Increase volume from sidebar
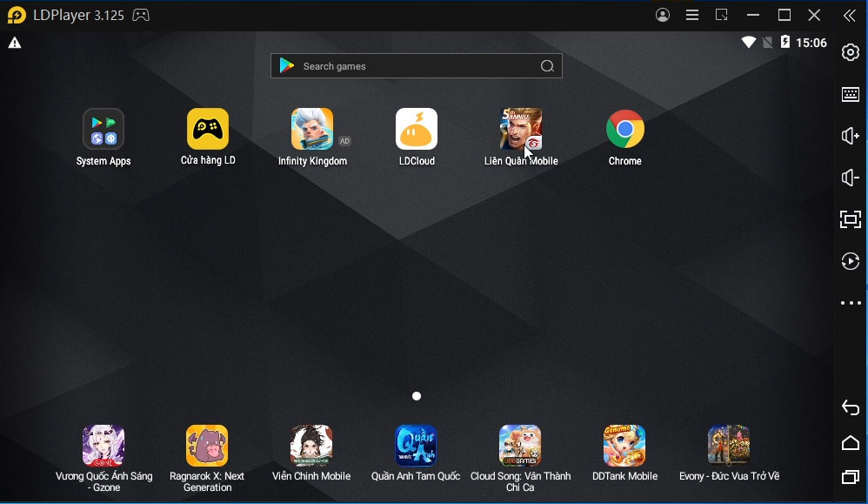The height and width of the screenshot is (504, 868). (x=851, y=136)
